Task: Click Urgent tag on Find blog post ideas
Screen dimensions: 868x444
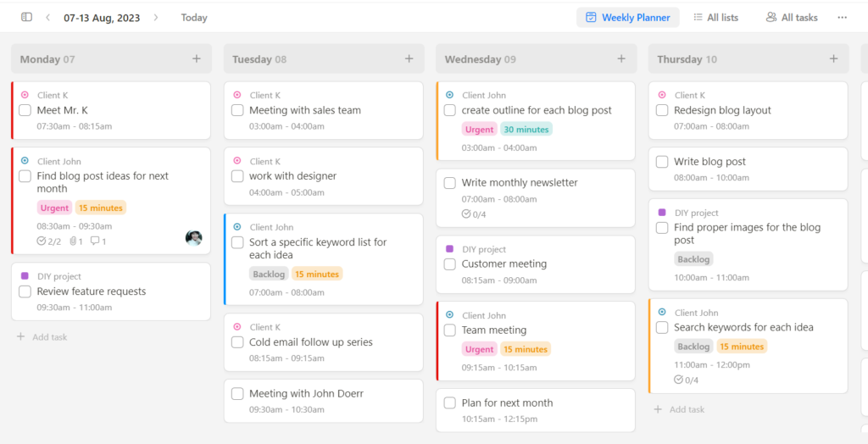Action: (x=54, y=208)
